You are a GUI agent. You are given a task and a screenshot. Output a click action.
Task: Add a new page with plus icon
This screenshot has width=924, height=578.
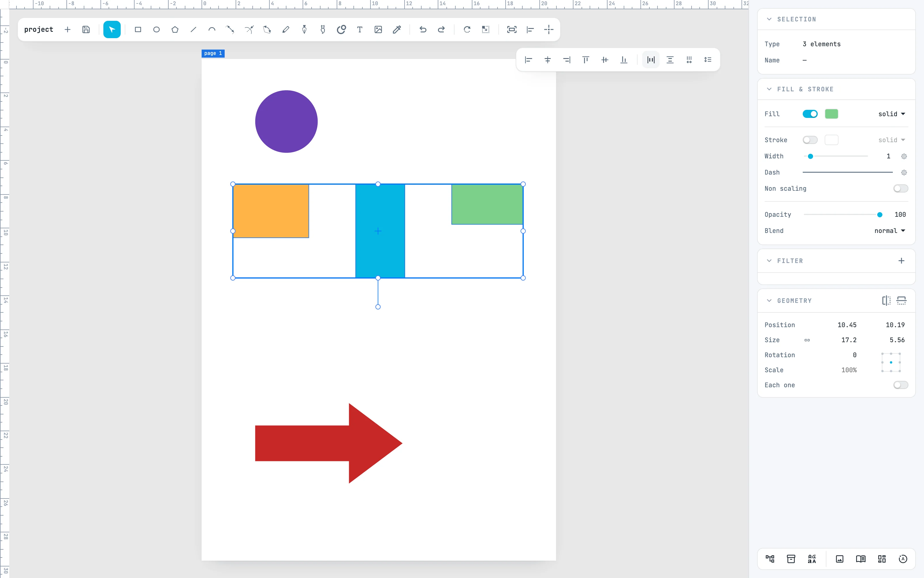[x=68, y=29]
